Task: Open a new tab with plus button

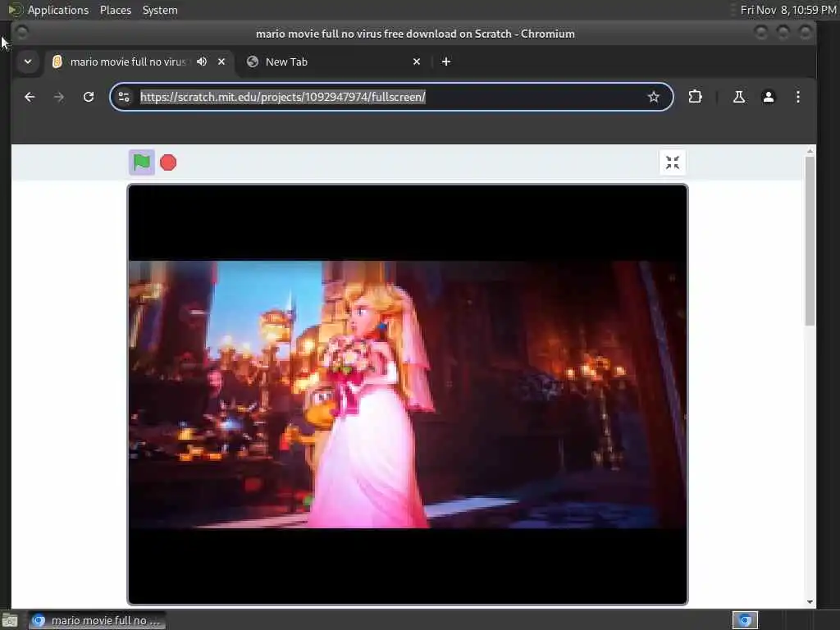Action: [445, 62]
